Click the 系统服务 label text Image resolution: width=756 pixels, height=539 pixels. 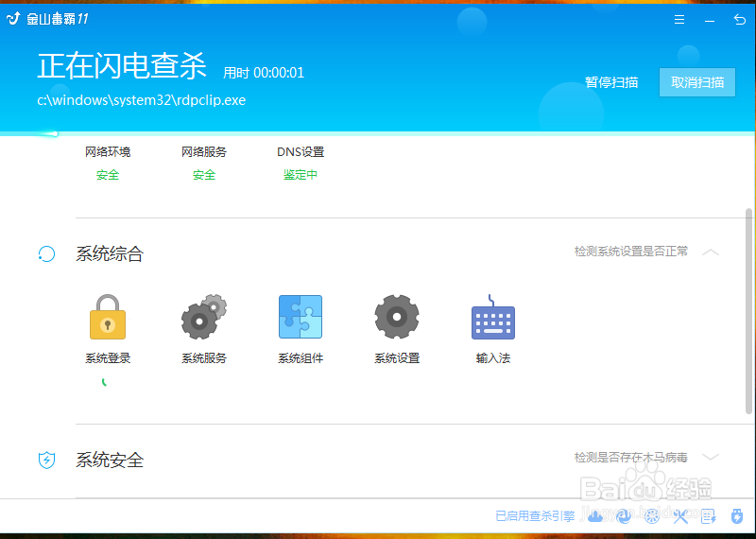coord(204,358)
